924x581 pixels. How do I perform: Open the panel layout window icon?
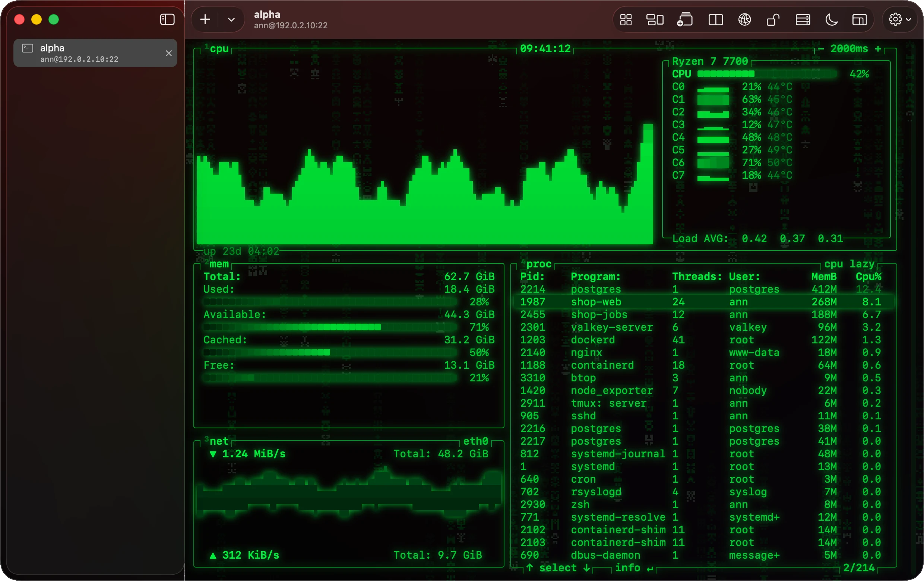860,20
